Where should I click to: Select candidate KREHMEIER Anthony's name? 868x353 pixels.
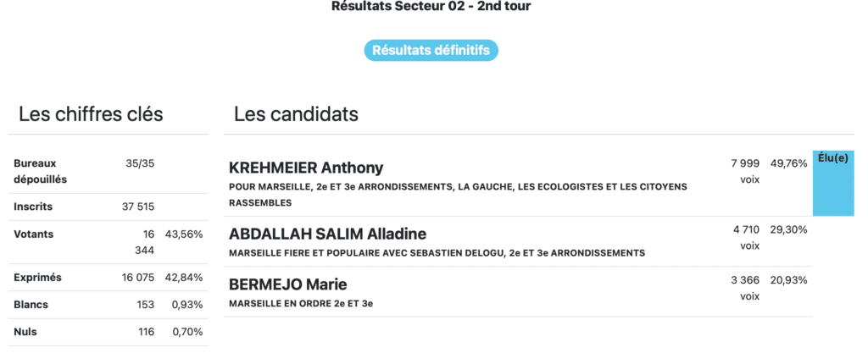[306, 168]
